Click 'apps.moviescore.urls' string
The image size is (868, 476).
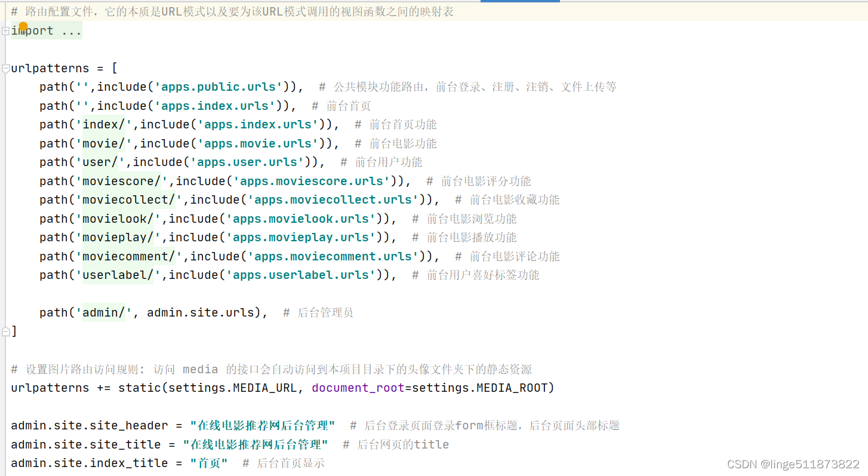tap(312, 181)
